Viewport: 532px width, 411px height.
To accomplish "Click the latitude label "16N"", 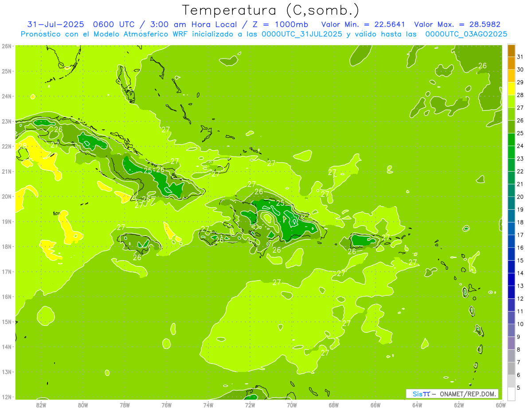I will (x=7, y=297).
